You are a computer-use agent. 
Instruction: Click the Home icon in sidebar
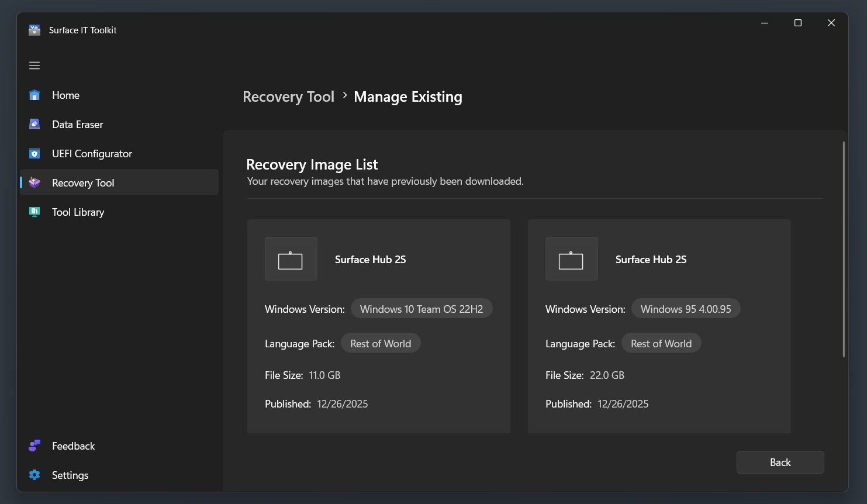[34, 95]
